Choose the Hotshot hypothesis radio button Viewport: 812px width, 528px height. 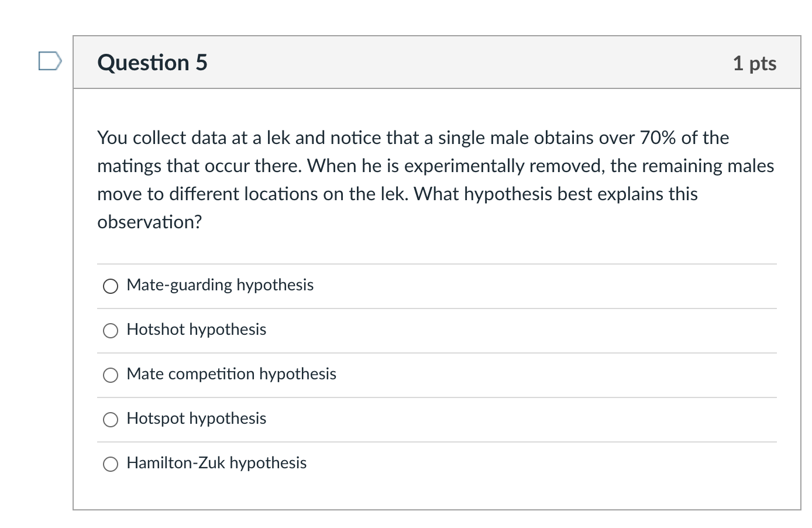(111, 330)
